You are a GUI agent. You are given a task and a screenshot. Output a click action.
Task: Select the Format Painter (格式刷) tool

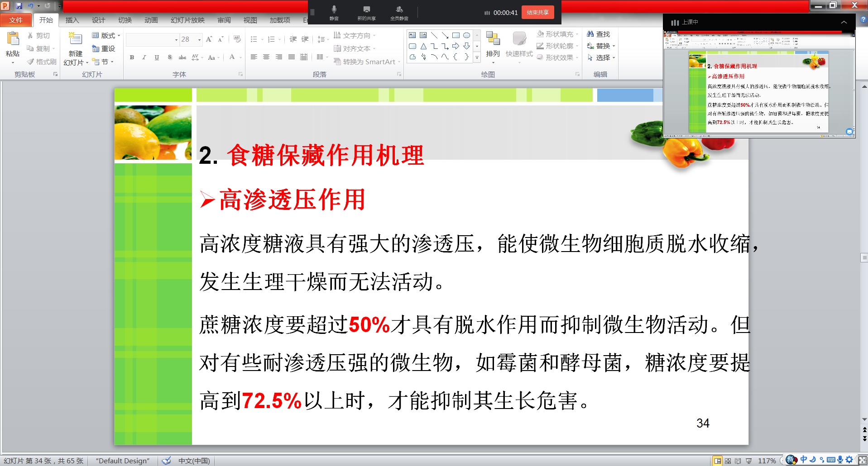click(x=42, y=62)
